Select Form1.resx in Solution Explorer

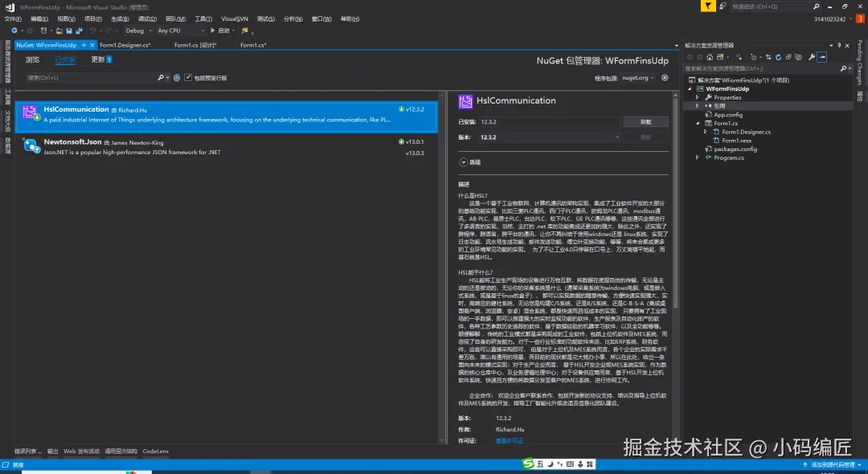[x=737, y=141]
